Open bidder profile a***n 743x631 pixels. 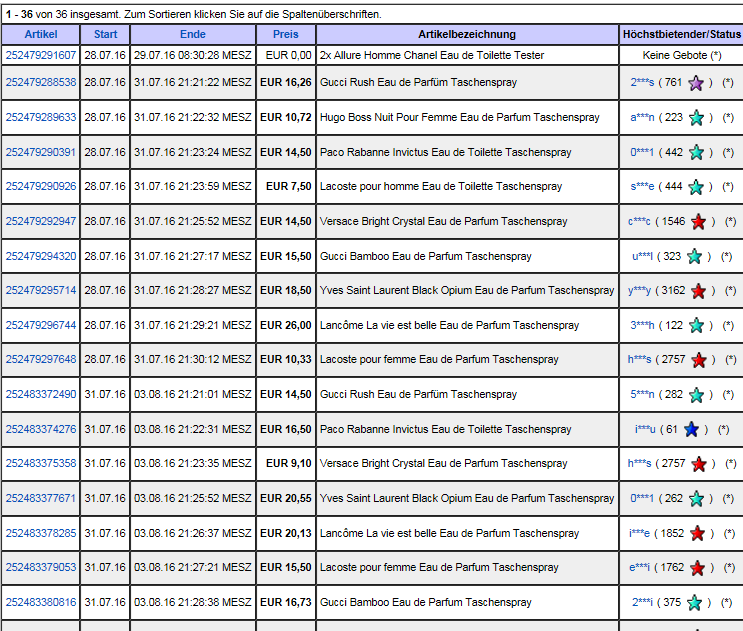coord(642,117)
